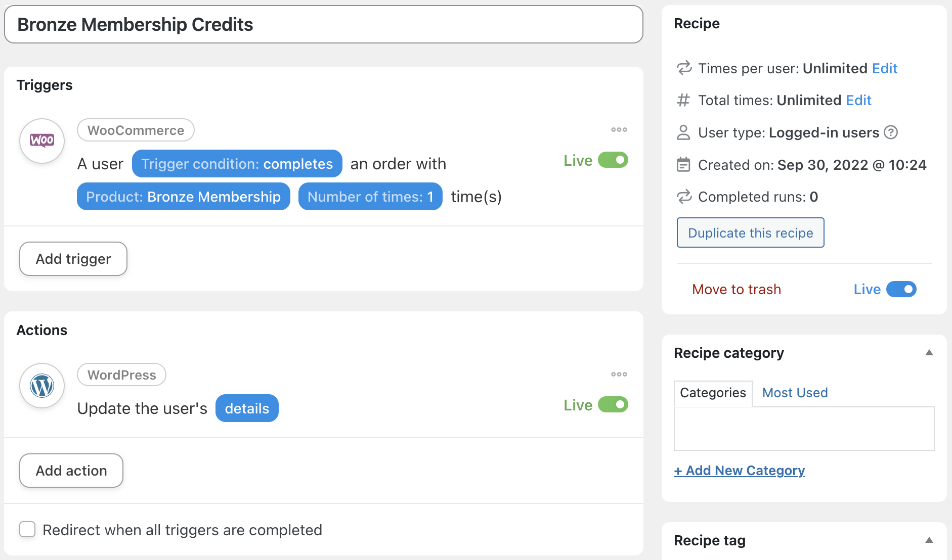Viewport: 952px width, 560px height.
Task: Toggle the WordPress action Live switch
Action: [x=613, y=405]
